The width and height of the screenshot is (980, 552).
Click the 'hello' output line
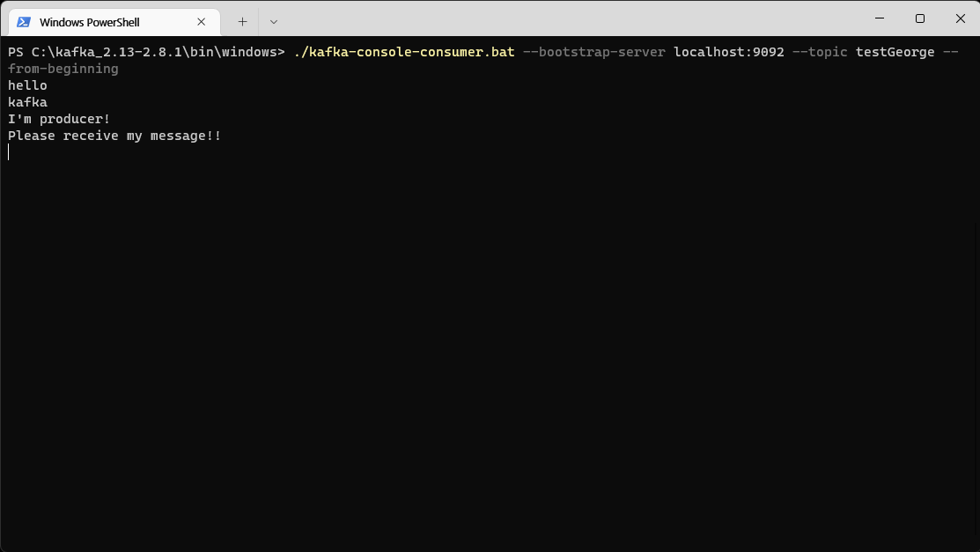27,85
